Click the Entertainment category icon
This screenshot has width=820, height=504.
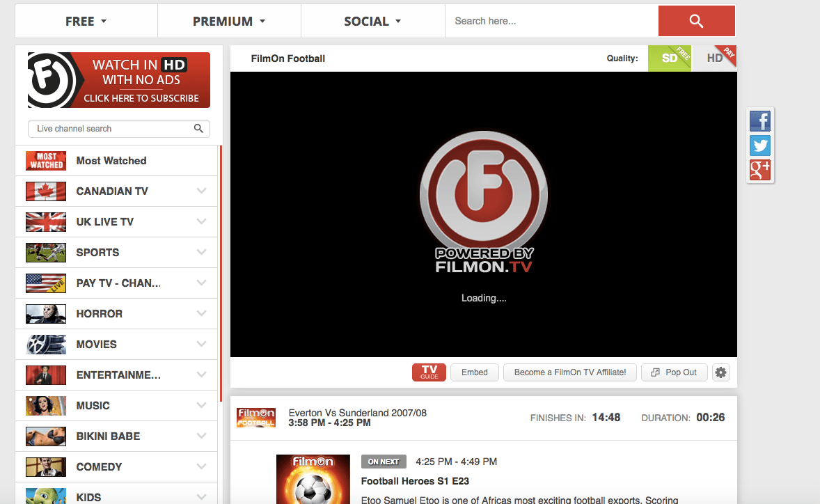point(46,375)
